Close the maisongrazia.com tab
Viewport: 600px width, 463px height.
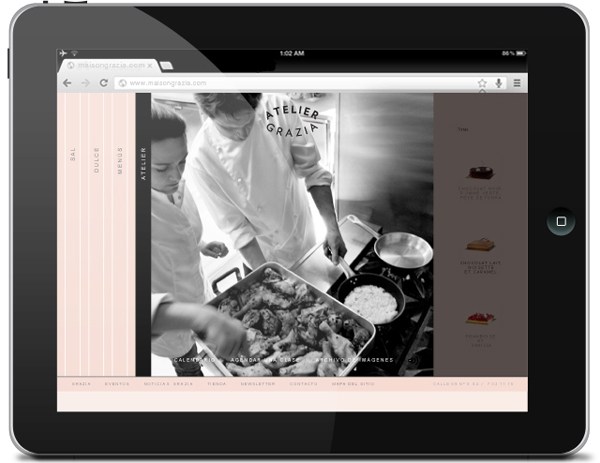(x=150, y=66)
